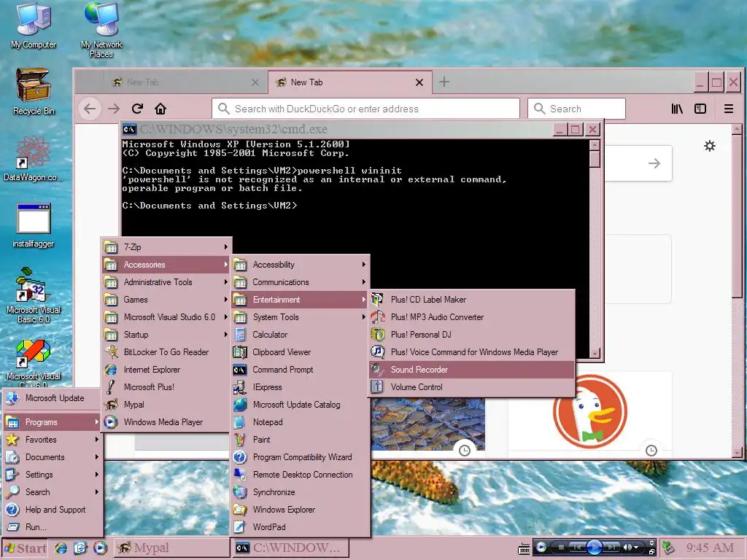Image resolution: width=747 pixels, height=560 pixels.
Task: Open Plus! Voice Command for Windows Media Player
Action: point(472,352)
